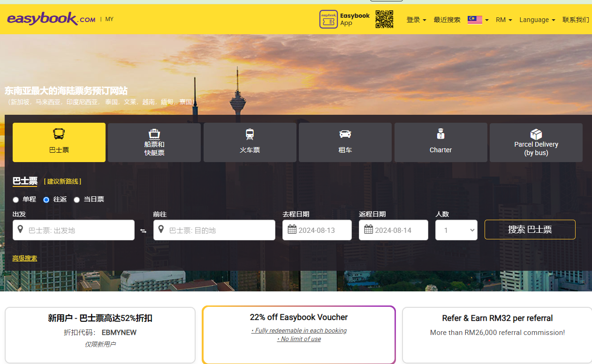592x364 pixels.
Task: Open the Language dropdown menu
Action: point(537,20)
